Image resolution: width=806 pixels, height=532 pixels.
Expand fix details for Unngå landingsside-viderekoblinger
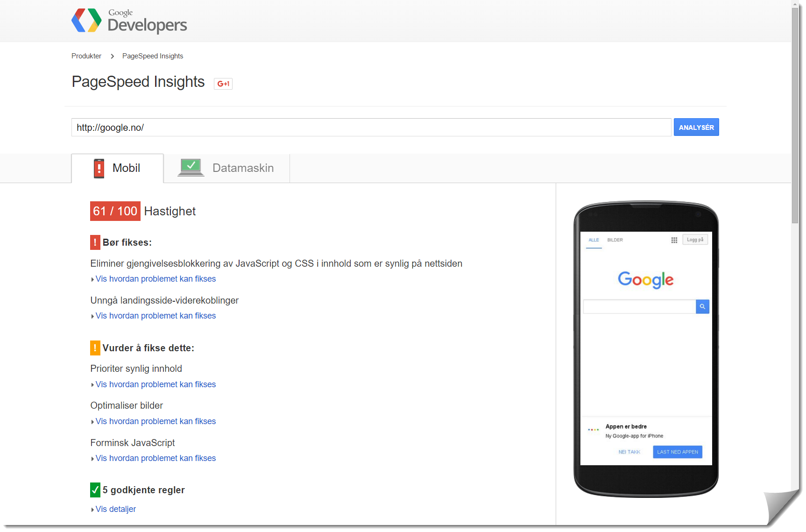156,316
